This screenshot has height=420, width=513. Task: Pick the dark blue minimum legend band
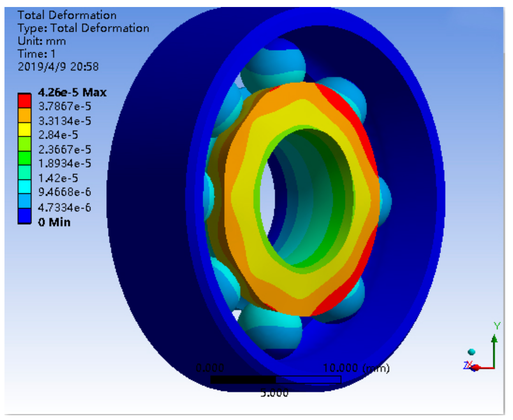tap(25, 216)
